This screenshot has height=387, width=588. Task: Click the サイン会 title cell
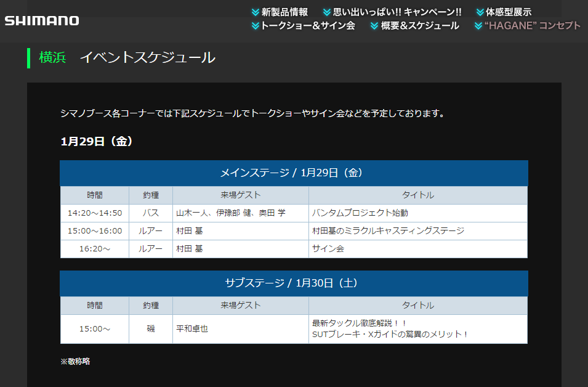point(418,249)
